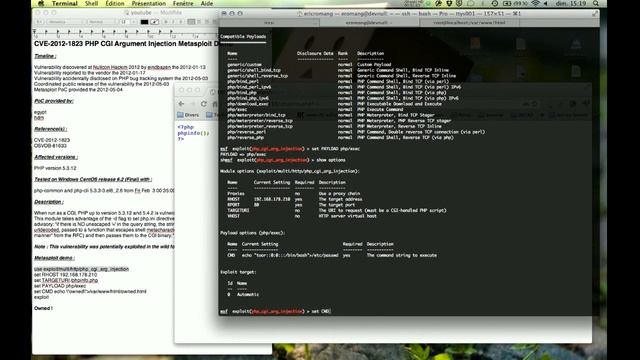
Task: Click the browser home button
Action: pos(215,104)
